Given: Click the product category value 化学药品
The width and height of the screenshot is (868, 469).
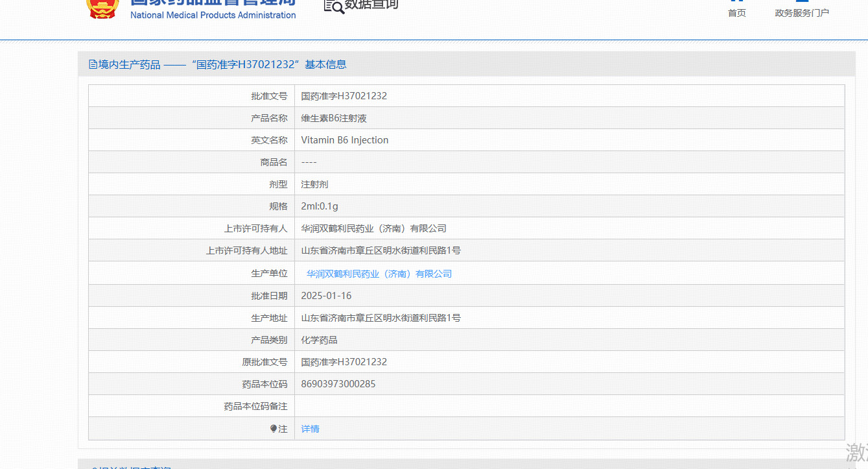Looking at the screenshot, I should pos(319,340).
